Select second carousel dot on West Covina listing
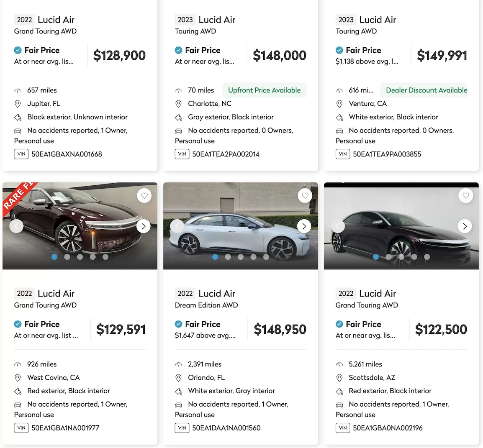The image size is (483, 448). [67, 257]
